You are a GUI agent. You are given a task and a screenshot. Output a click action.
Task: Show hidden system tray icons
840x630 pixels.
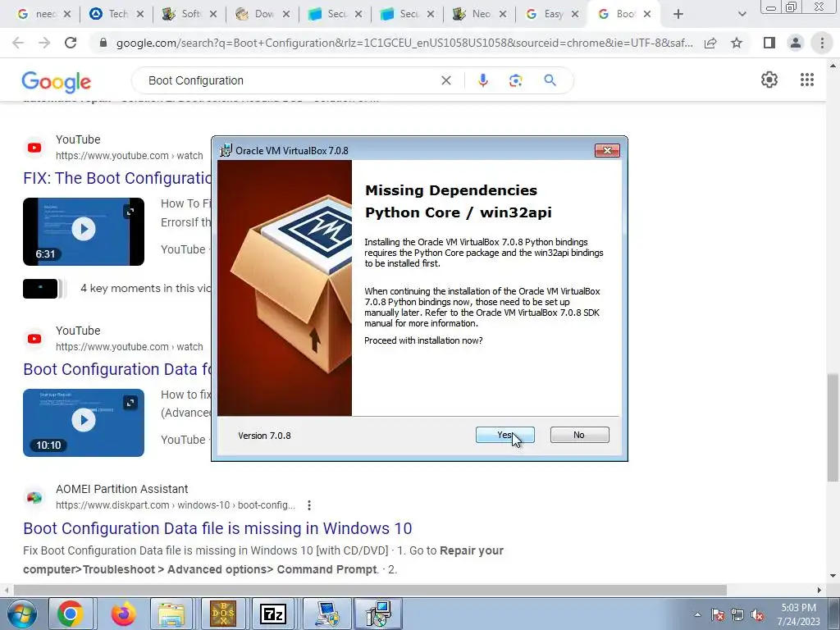(x=697, y=614)
